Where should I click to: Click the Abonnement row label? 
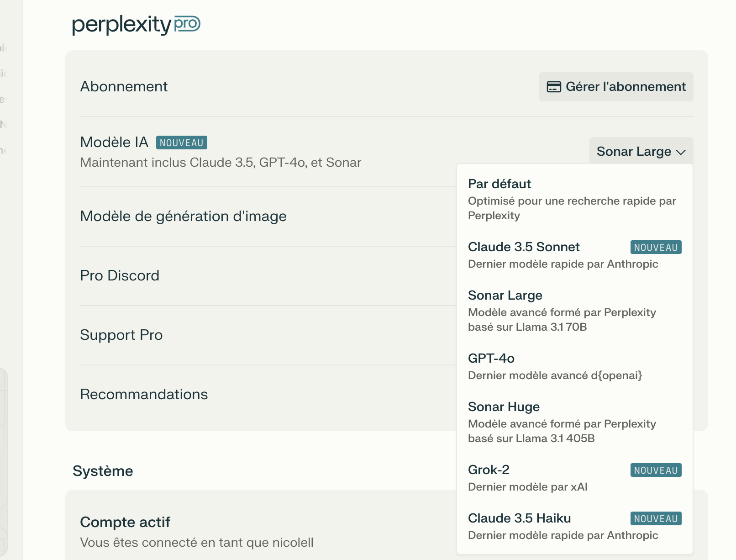(x=124, y=86)
